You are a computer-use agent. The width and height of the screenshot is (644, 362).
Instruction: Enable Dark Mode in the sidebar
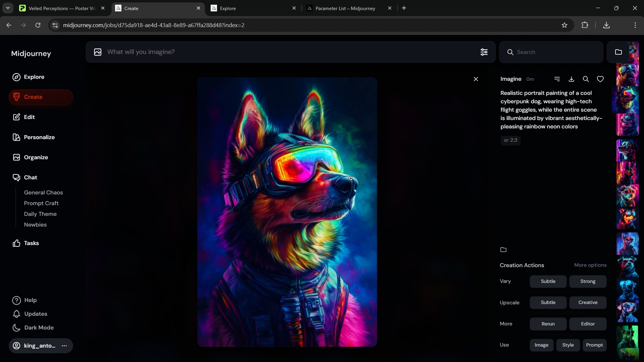coord(39,327)
